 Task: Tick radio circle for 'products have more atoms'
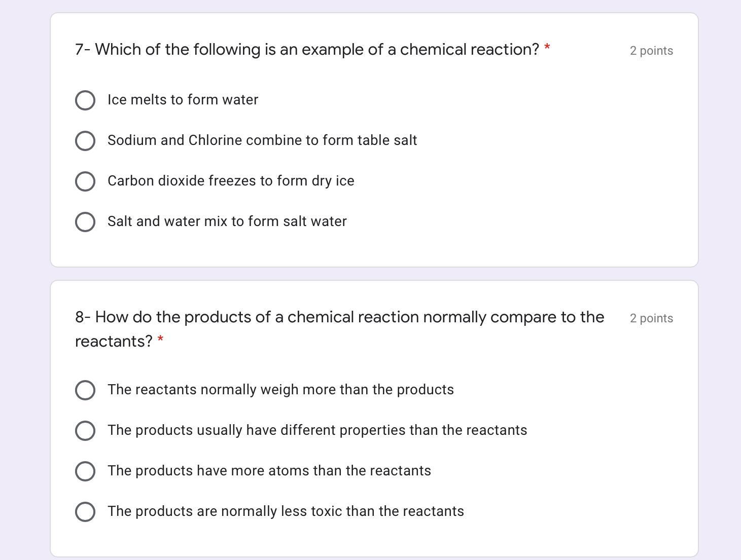click(x=85, y=471)
